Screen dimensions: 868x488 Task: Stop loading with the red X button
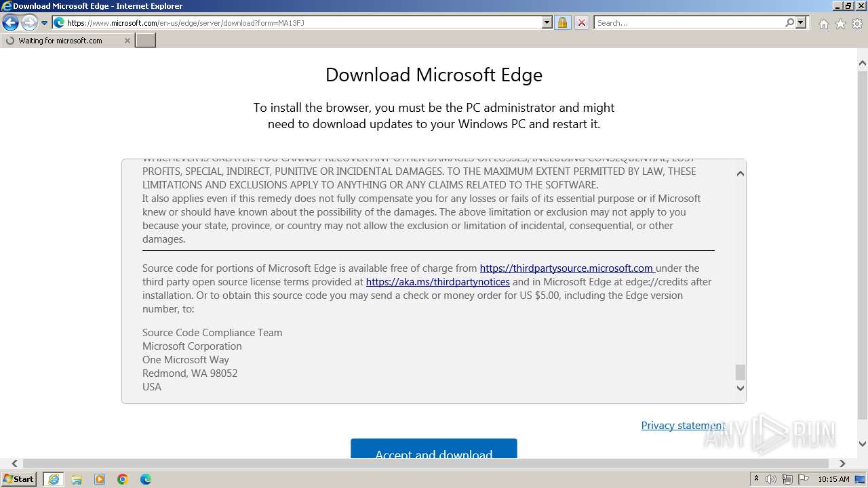tap(582, 22)
